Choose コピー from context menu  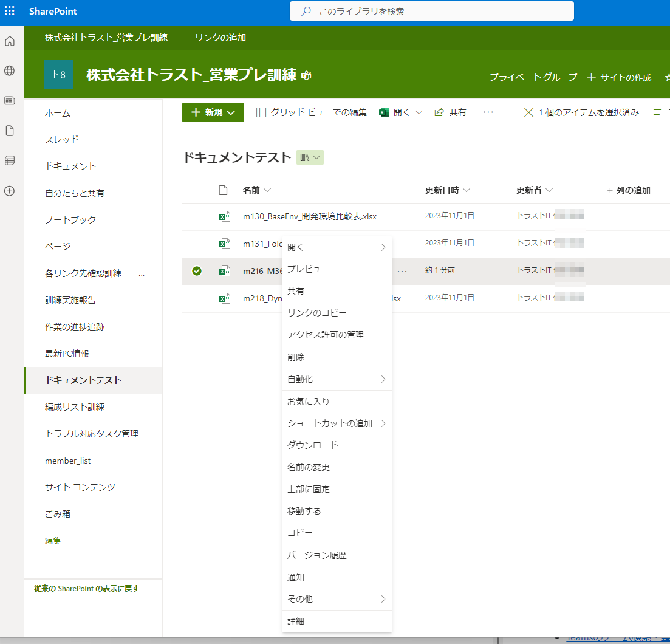pos(337,532)
